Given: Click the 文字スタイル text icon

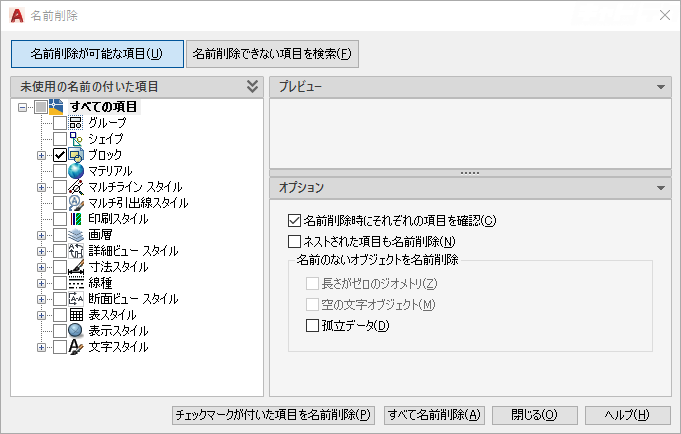Looking at the screenshot, I should point(76,347).
